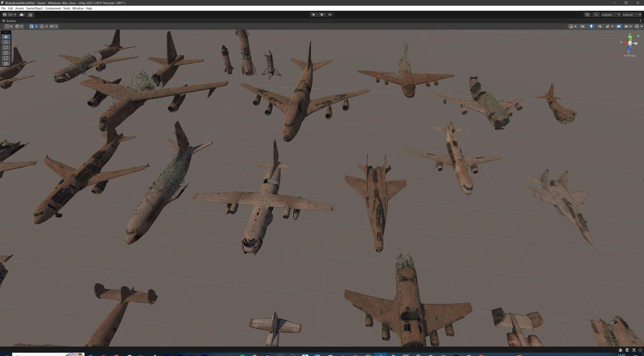Select the Rotate tool in the tools overlay
The width and height of the screenshot is (644, 356).
tap(6, 47)
